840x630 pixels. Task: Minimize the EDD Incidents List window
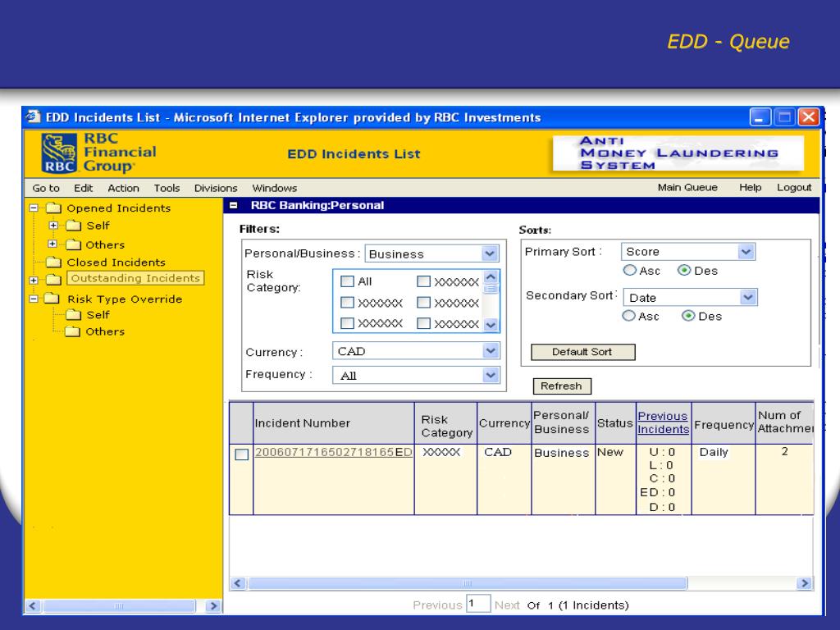tap(760, 116)
